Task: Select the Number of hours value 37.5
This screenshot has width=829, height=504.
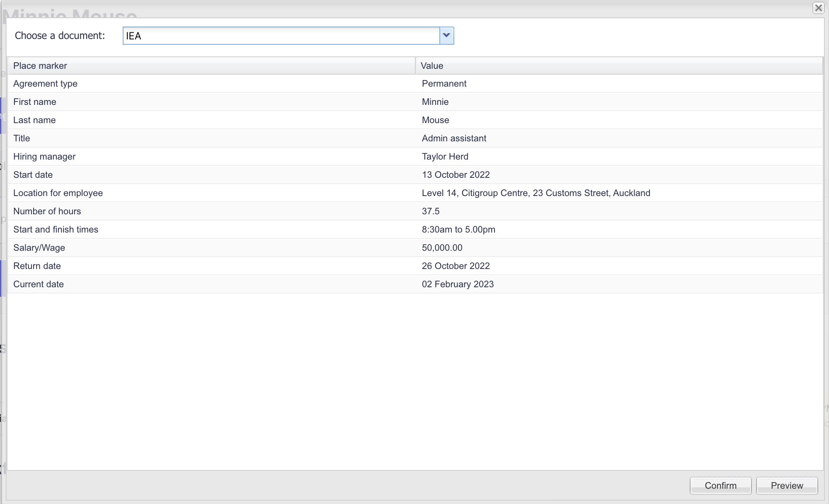Action: click(431, 211)
